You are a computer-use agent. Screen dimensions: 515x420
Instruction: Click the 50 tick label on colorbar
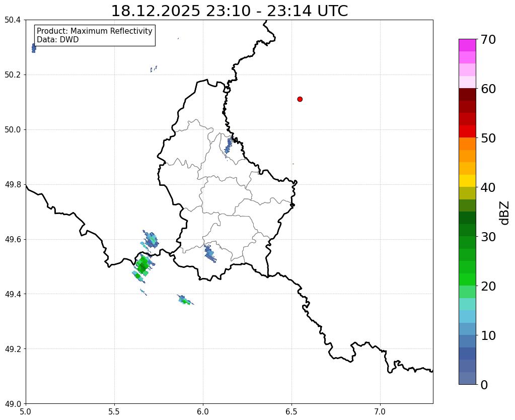488,138
